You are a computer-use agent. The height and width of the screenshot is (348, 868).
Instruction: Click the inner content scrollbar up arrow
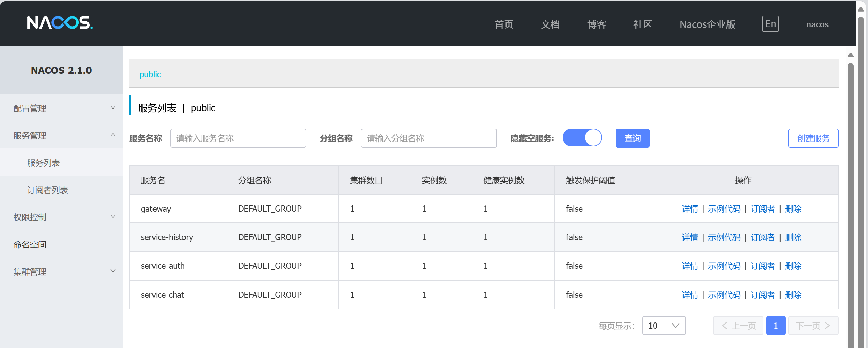click(x=850, y=55)
